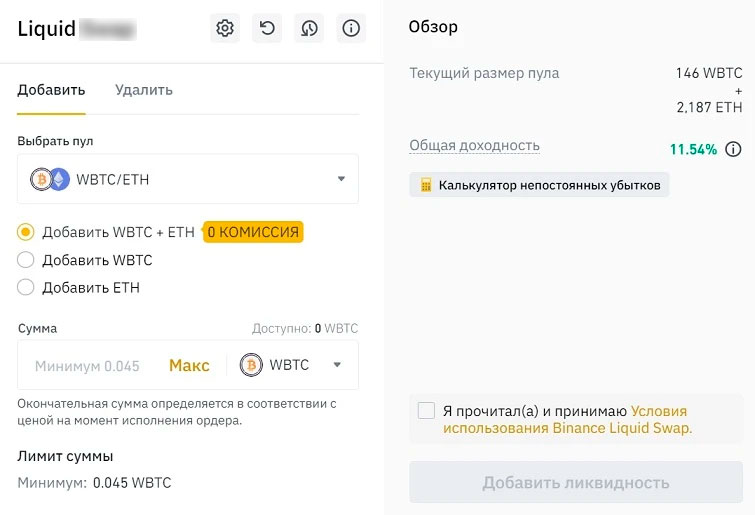The image size is (755, 515).
Task: Click the info icon in the header
Action: (x=350, y=29)
